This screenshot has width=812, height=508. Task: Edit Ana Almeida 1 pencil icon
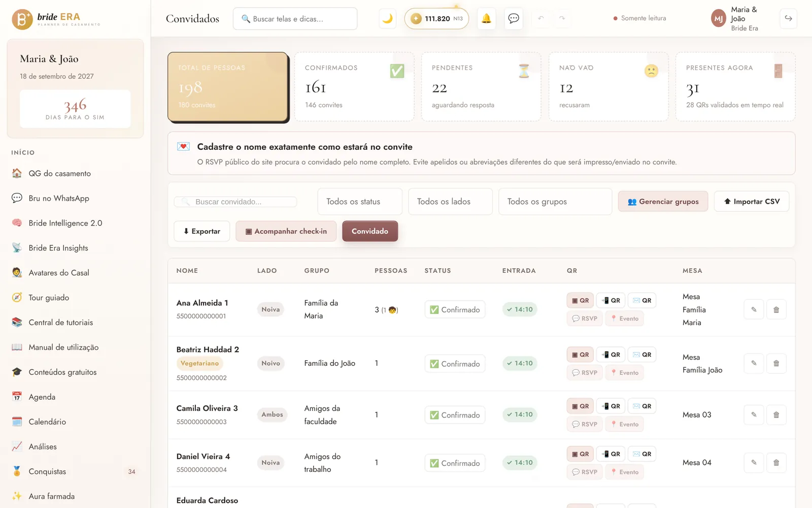click(x=754, y=309)
